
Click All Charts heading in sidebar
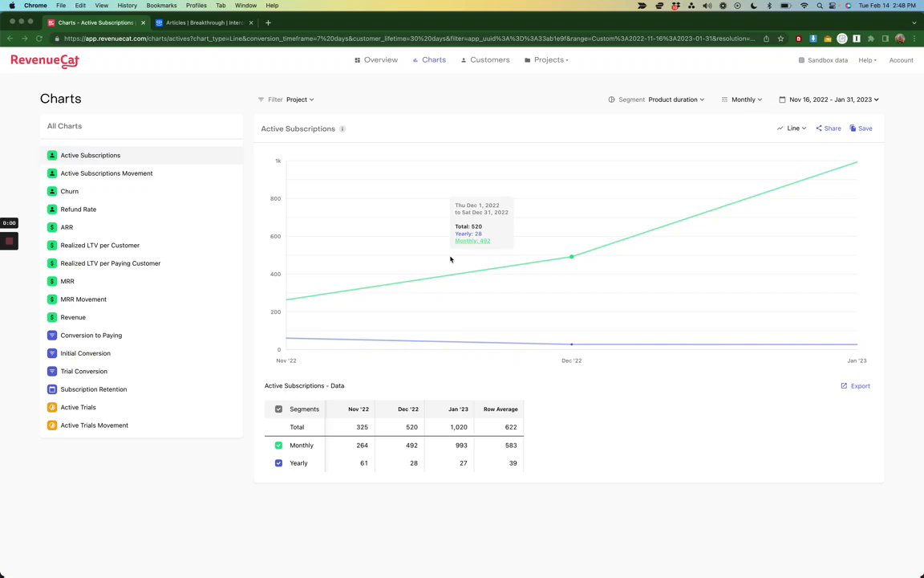click(x=64, y=126)
